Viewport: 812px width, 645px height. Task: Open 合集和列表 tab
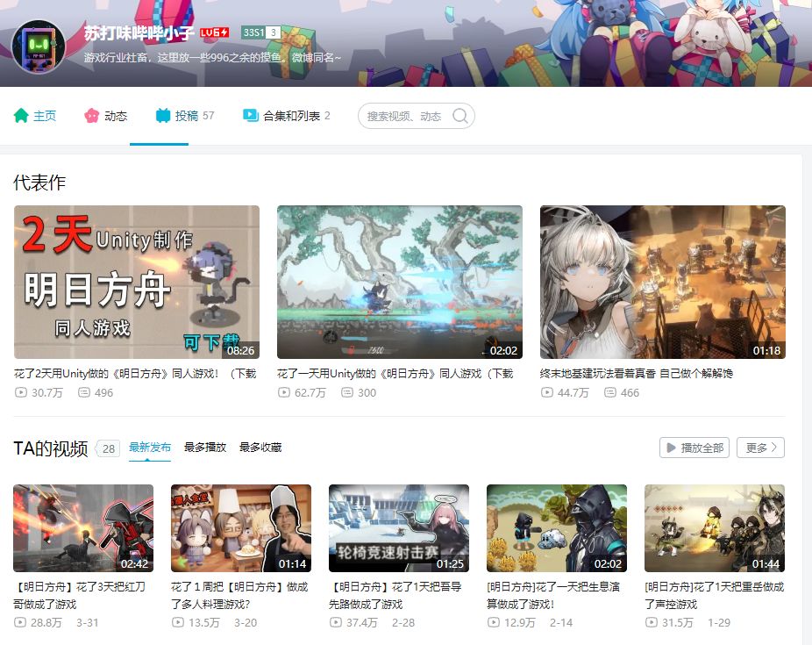tap(286, 116)
